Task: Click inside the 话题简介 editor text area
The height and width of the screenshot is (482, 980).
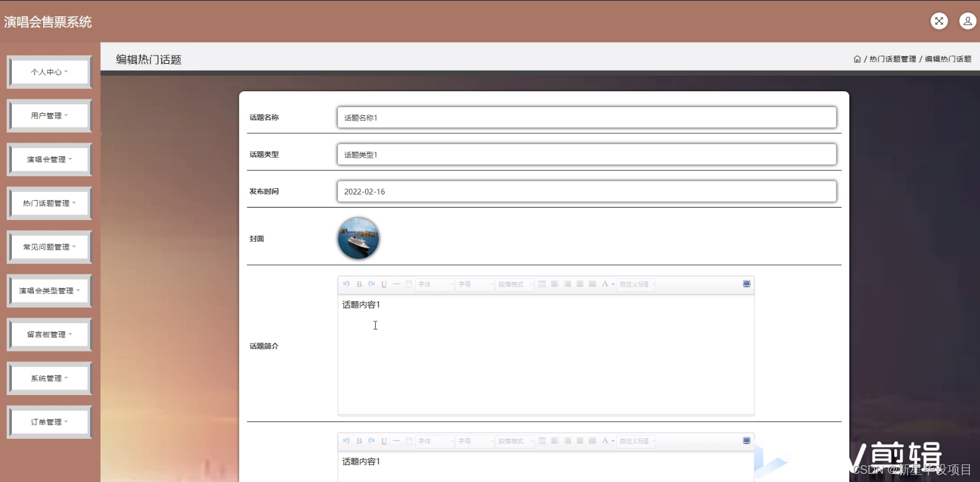Action: pos(546,354)
